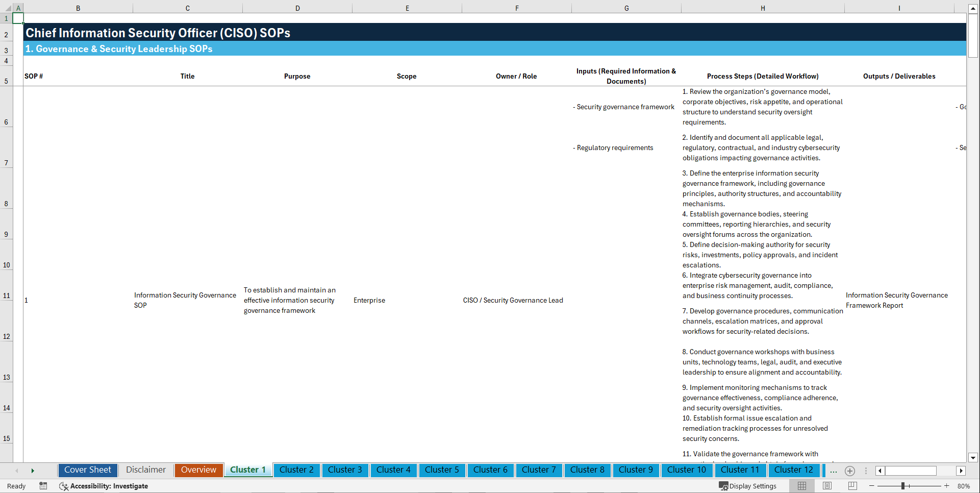Switch to Cluster 9 sheet
The image size is (980, 493).
(x=636, y=470)
